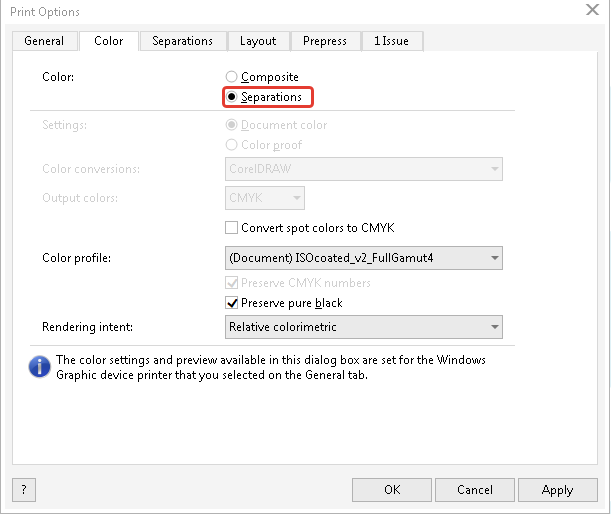This screenshot has height=514, width=611.
Task: Click the Color profile label
Action: pos(76,258)
